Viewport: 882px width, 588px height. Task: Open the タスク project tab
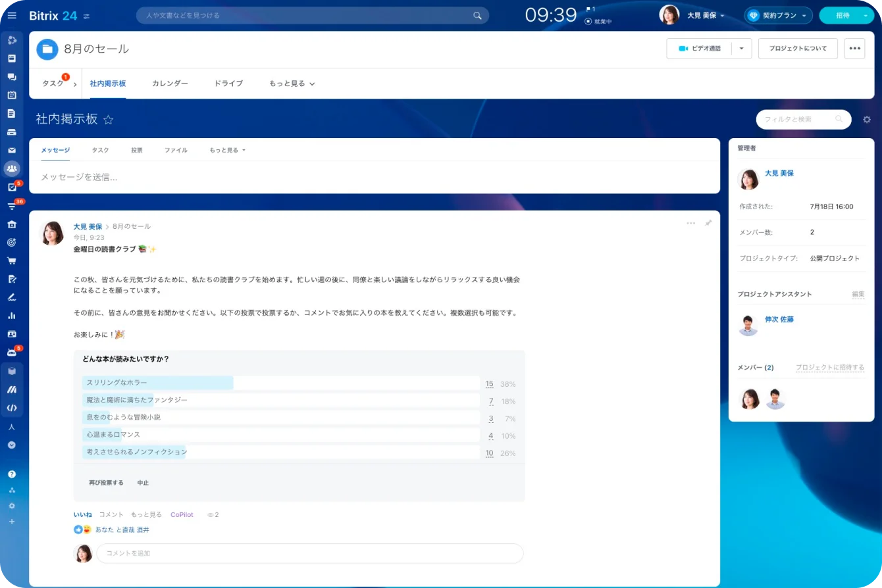(53, 84)
